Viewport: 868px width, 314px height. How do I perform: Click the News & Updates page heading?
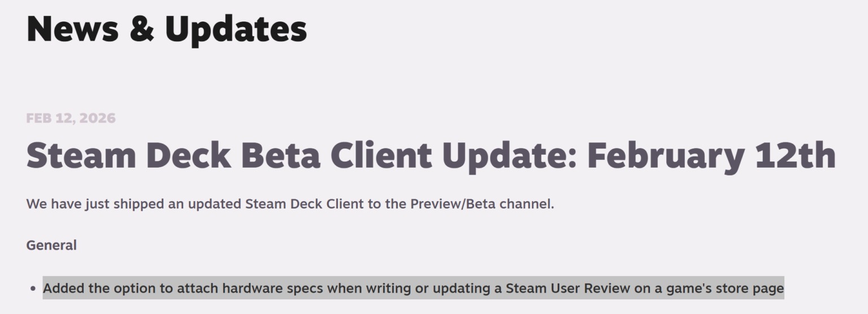pos(166,28)
